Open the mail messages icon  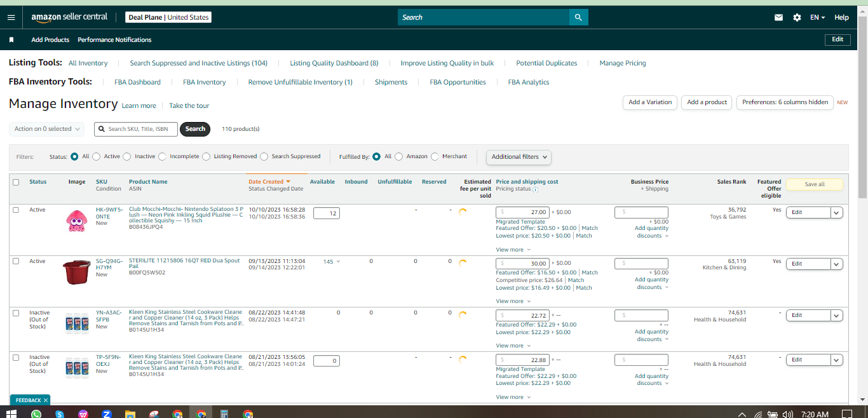click(778, 18)
